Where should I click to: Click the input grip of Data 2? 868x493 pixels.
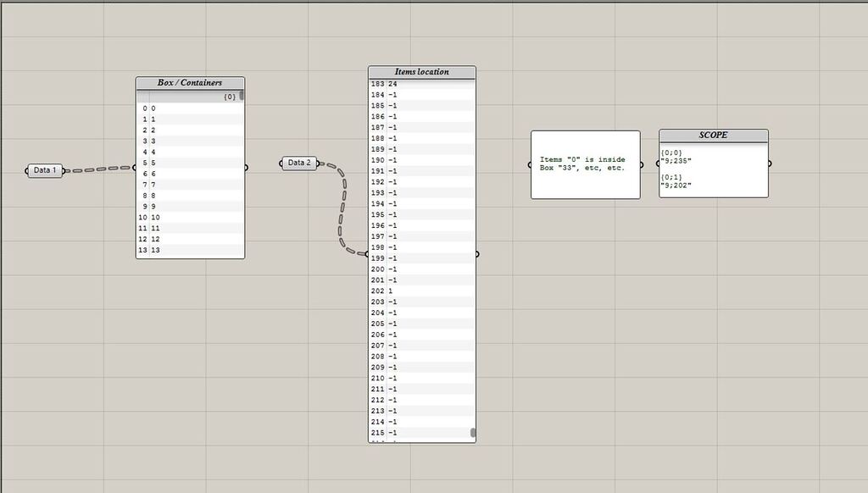click(x=281, y=163)
